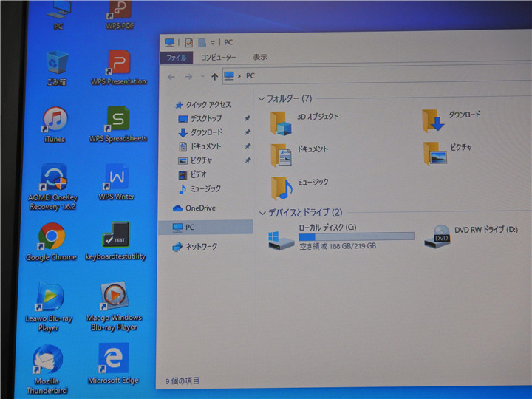Image resolution: width=532 pixels, height=399 pixels.
Task: Open the quick access toolbar customize dropdown
Action: click(213, 43)
